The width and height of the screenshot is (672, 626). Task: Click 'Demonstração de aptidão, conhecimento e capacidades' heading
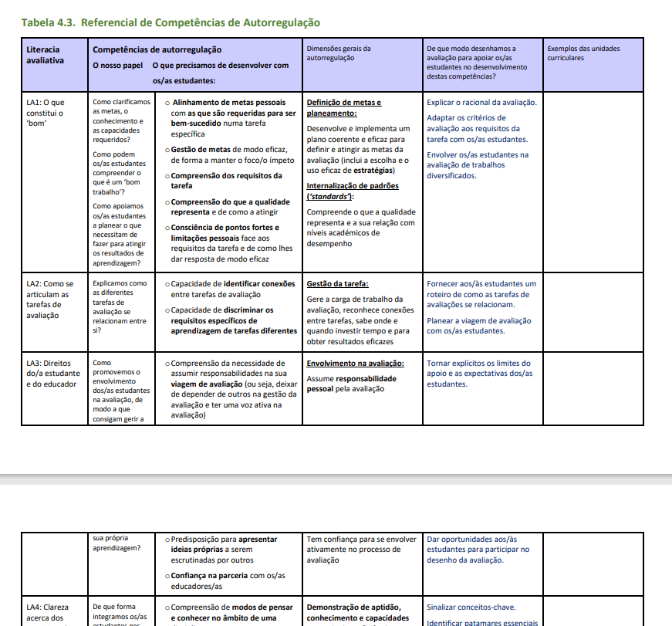tap(358, 612)
